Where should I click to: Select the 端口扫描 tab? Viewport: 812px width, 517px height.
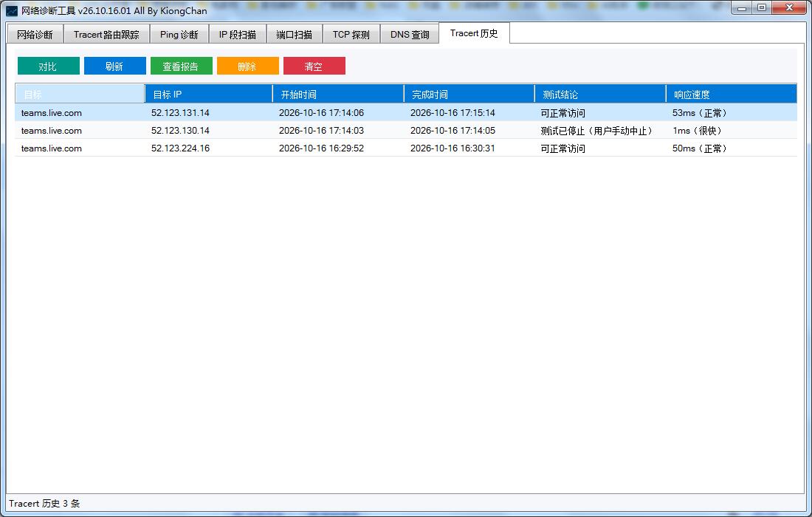coord(294,34)
